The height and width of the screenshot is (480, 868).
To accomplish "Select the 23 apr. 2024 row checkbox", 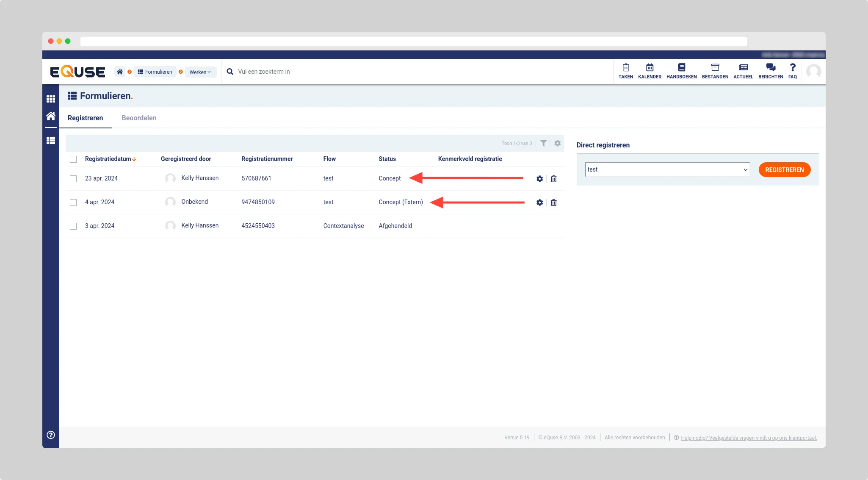I will (73, 179).
